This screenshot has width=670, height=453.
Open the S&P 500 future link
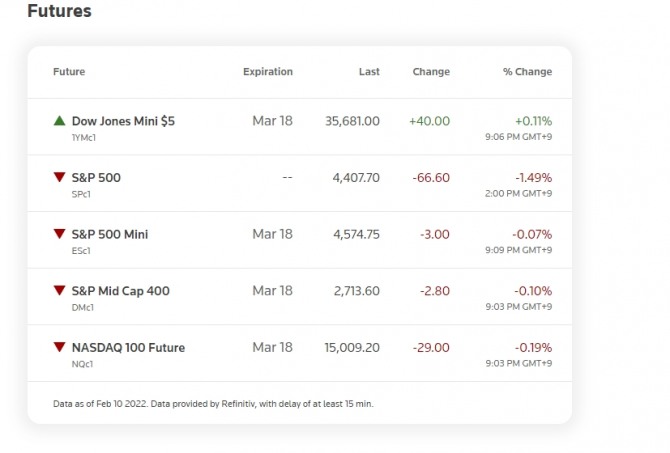96,178
